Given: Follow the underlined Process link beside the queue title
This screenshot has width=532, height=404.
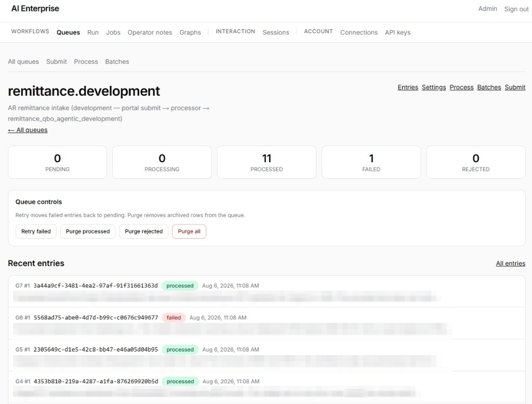Looking at the screenshot, I should (461, 87).
